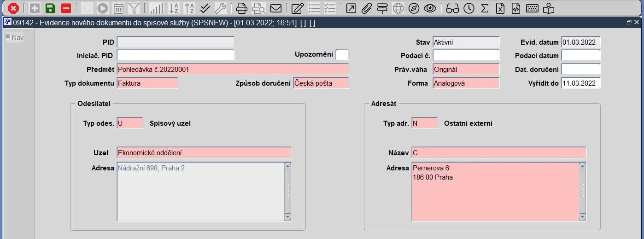644x239 pixels.
Task: Click the Způsob doručení field
Action: [321, 83]
